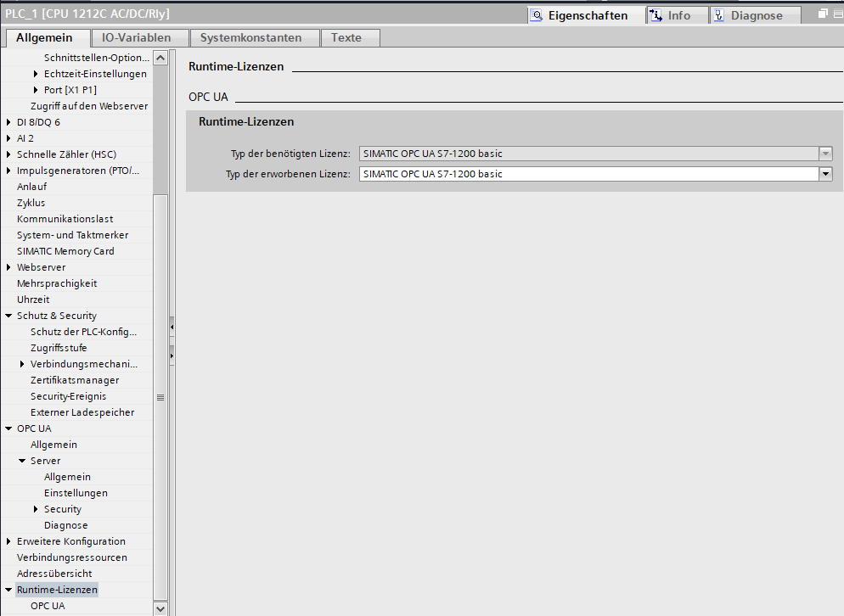Click the 'Typ der benötigten Lizenz' dropdown arrow
Image resolution: width=844 pixels, height=616 pixels.
(x=825, y=154)
